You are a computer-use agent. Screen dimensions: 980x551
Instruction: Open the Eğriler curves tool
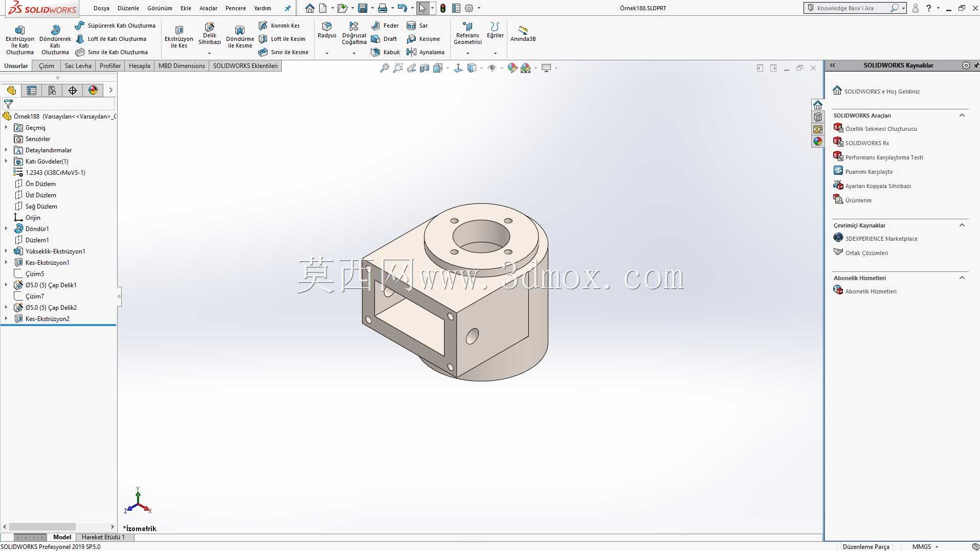[x=495, y=31]
